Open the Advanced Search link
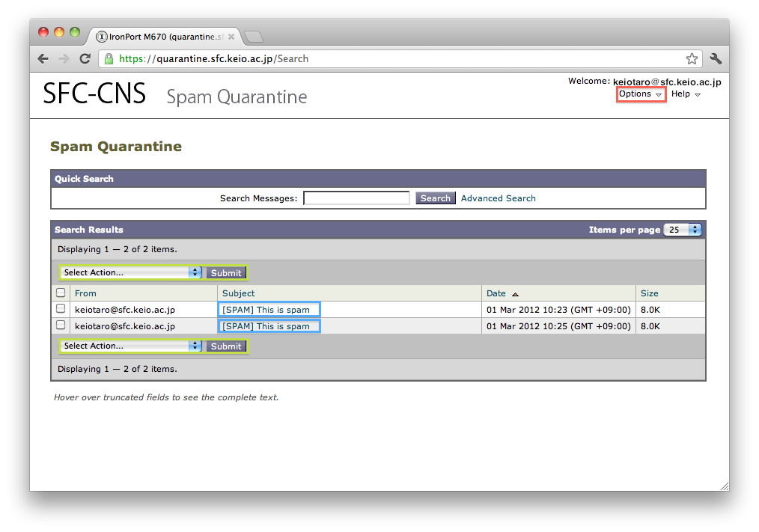Image resolution: width=759 pixels, height=532 pixels. [498, 198]
